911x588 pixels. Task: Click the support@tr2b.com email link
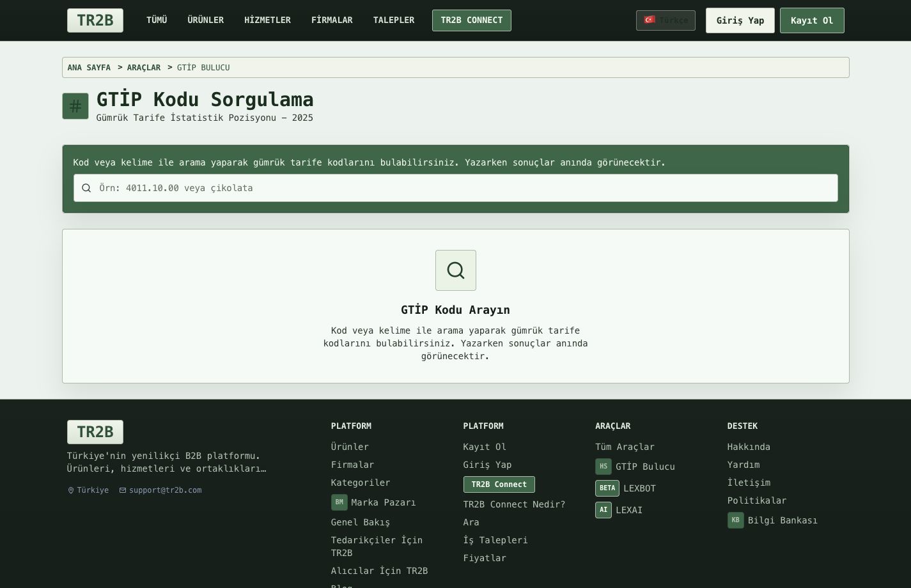click(166, 490)
